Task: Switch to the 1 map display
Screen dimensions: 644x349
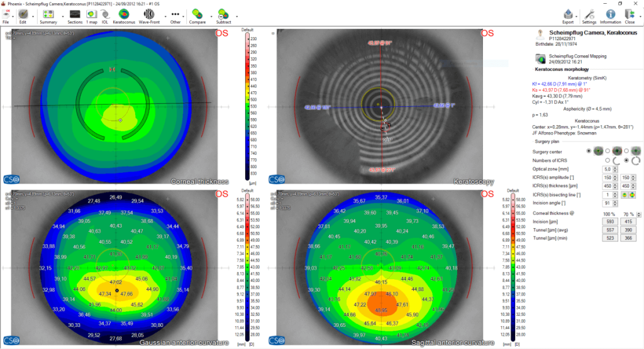Action: 91,14
